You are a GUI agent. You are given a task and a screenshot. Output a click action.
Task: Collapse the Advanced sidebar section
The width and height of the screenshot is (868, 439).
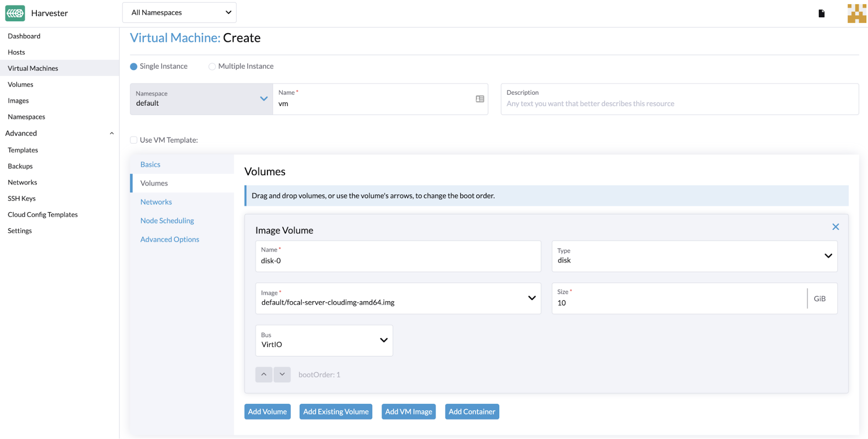pyautogui.click(x=112, y=133)
